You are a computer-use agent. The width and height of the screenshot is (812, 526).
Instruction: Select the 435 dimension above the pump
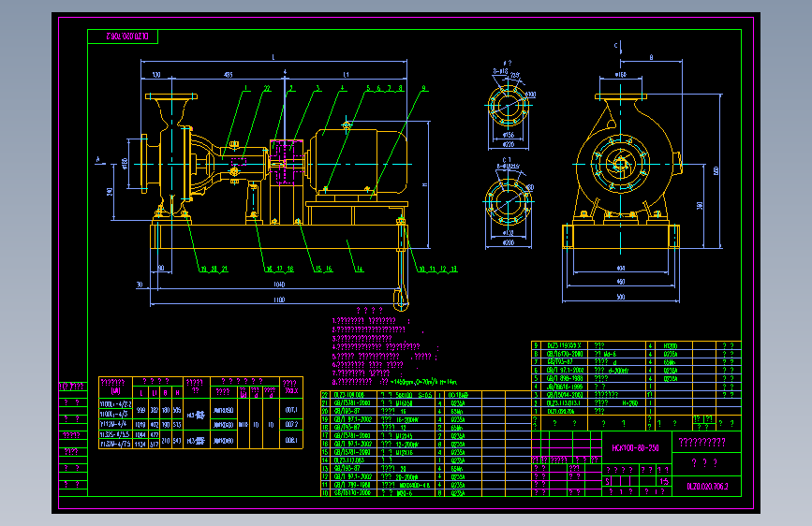click(228, 75)
